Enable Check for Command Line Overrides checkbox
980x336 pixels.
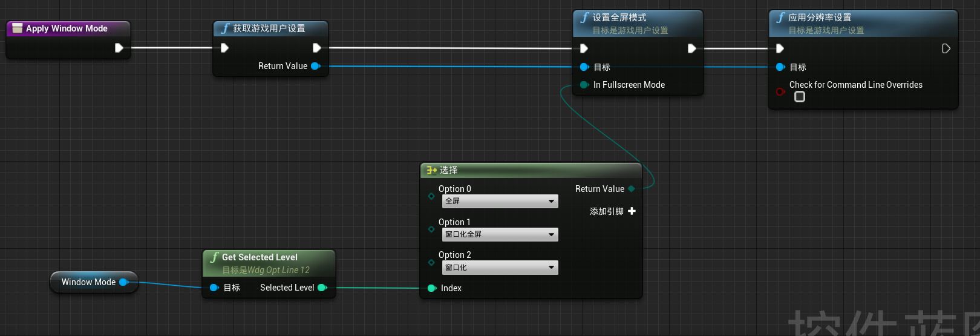pos(800,97)
